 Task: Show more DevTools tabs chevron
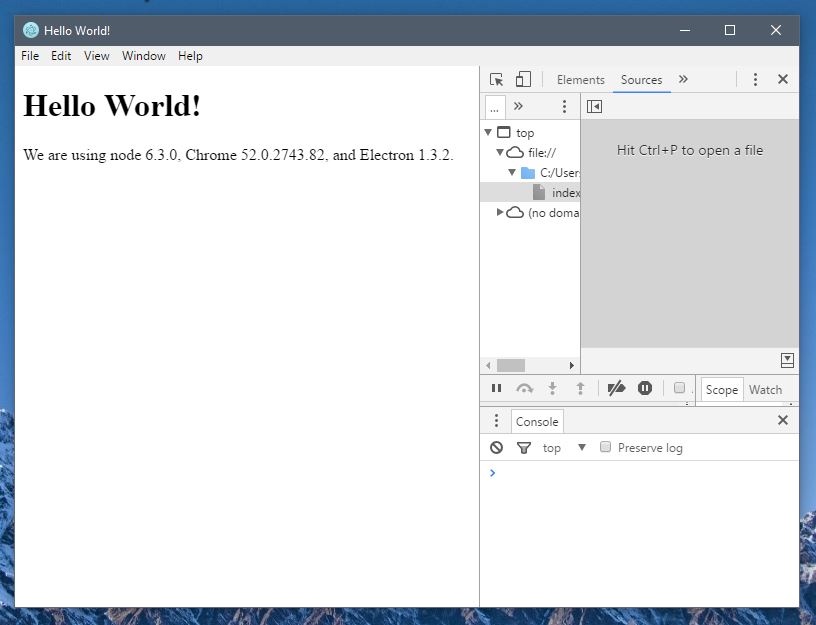click(x=683, y=79)
